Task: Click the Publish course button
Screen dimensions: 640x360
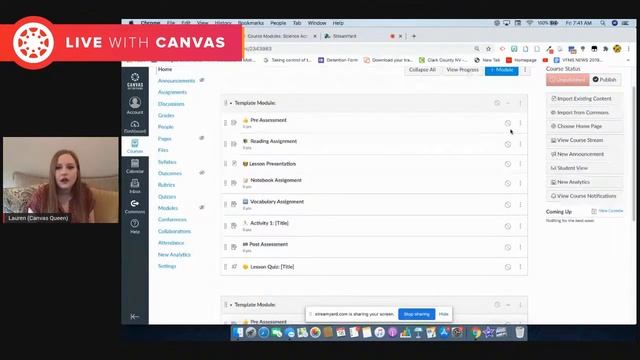Action: pyautogui.click(x=604, y=80)
